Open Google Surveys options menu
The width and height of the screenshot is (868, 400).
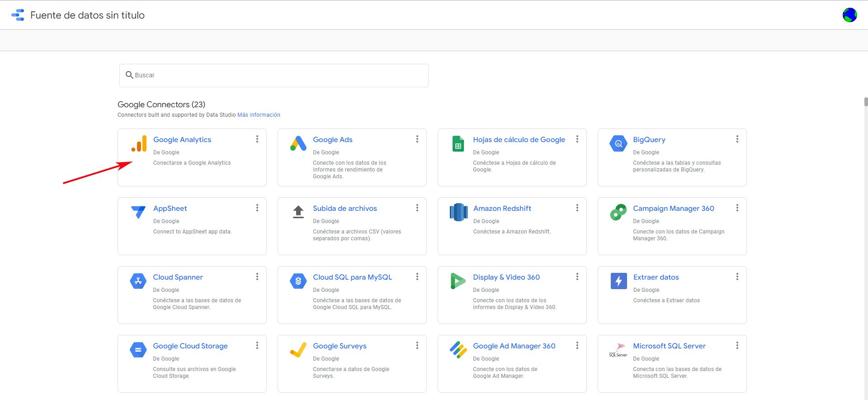[417, 345]
